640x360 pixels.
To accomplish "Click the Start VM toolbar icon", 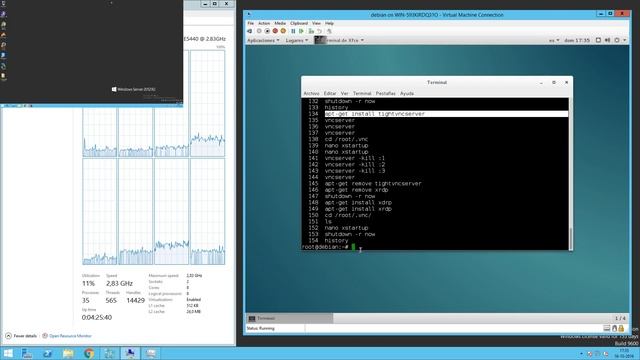I will point(259,31).
